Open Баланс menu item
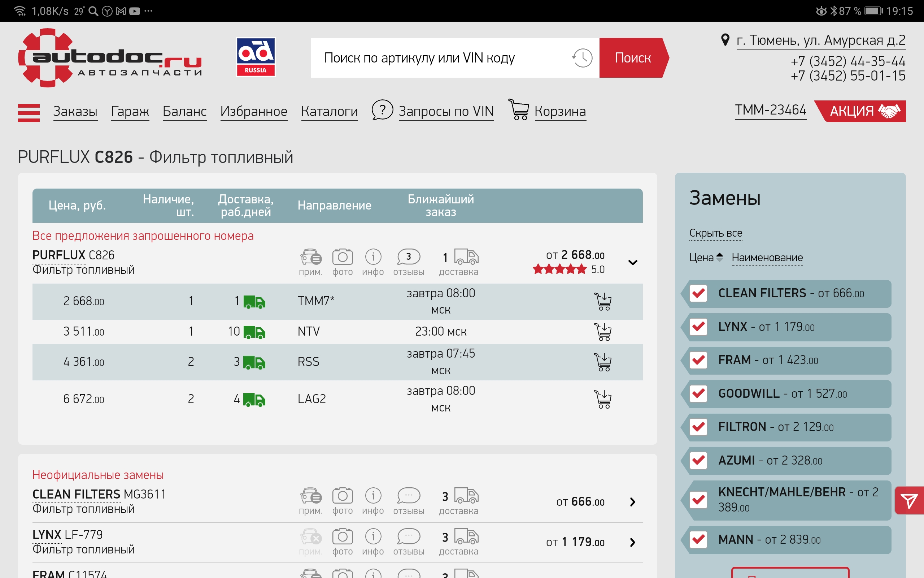 (185, 111)
